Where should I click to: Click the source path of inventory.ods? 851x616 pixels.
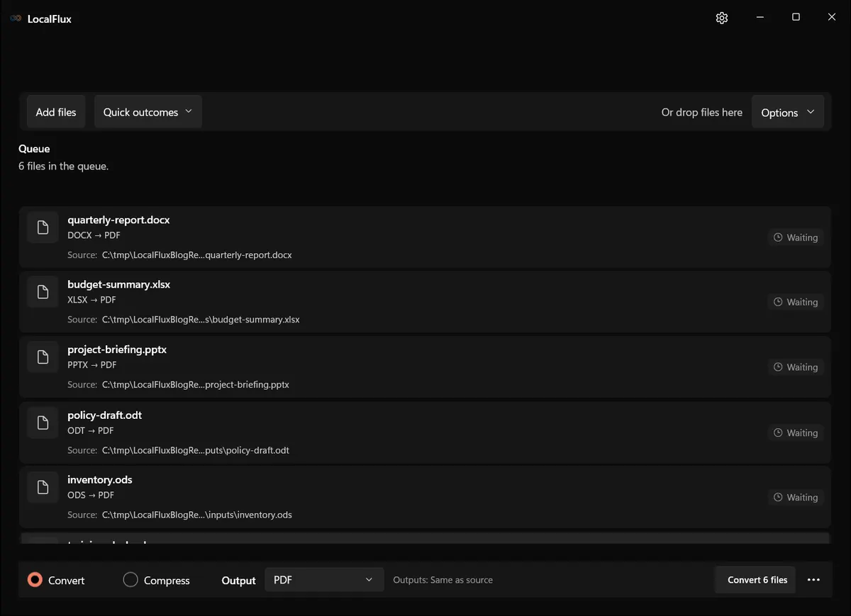pyautogui.click(x=197, y=515)
